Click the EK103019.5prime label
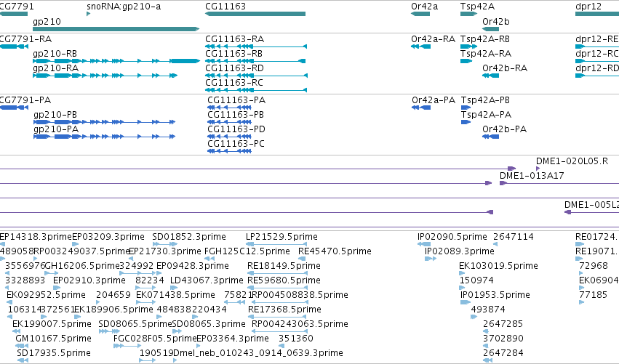This screenshot has width=619, height=364. 498,266
